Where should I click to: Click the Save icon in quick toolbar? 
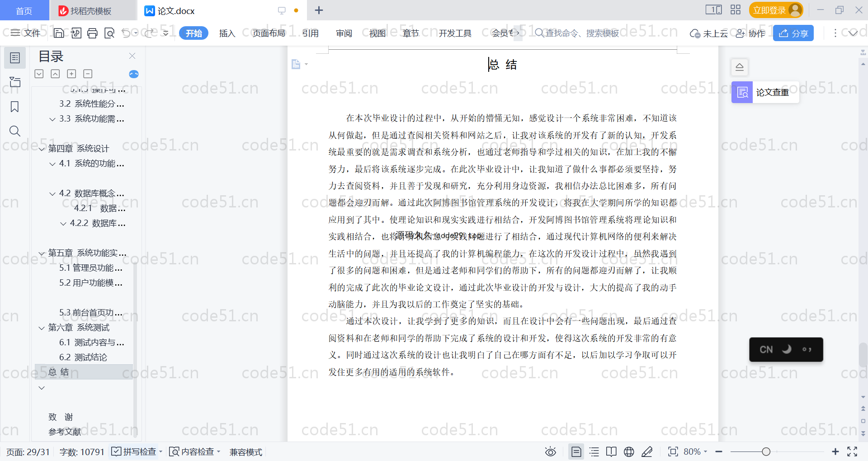coord(59,33)
